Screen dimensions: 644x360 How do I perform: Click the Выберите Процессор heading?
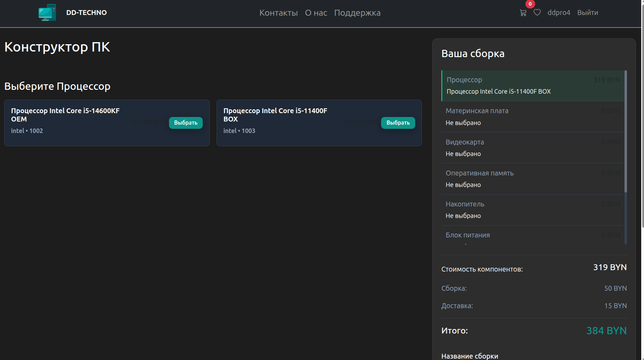coord(57,86)
